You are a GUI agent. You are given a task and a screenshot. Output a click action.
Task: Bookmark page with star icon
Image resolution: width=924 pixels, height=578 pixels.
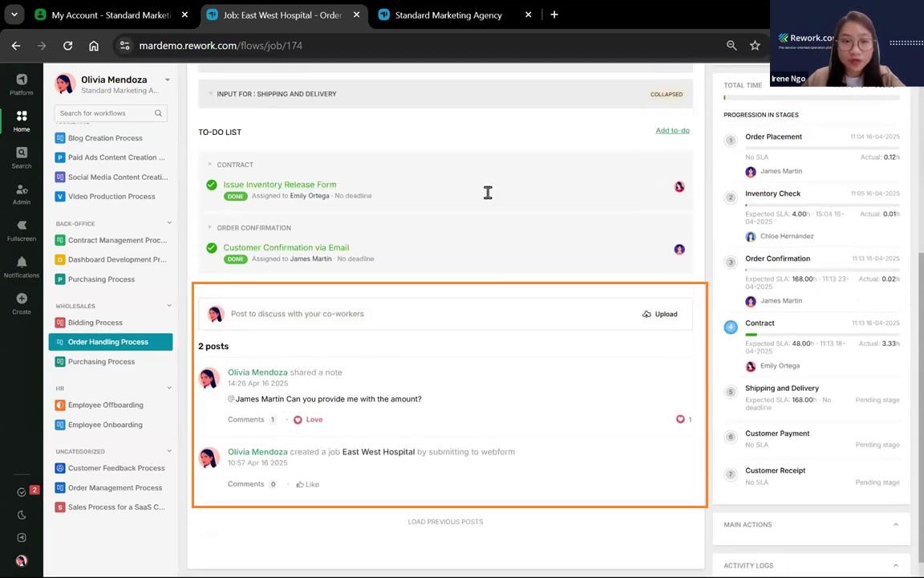pyautogui.click(x=755, y=46)
